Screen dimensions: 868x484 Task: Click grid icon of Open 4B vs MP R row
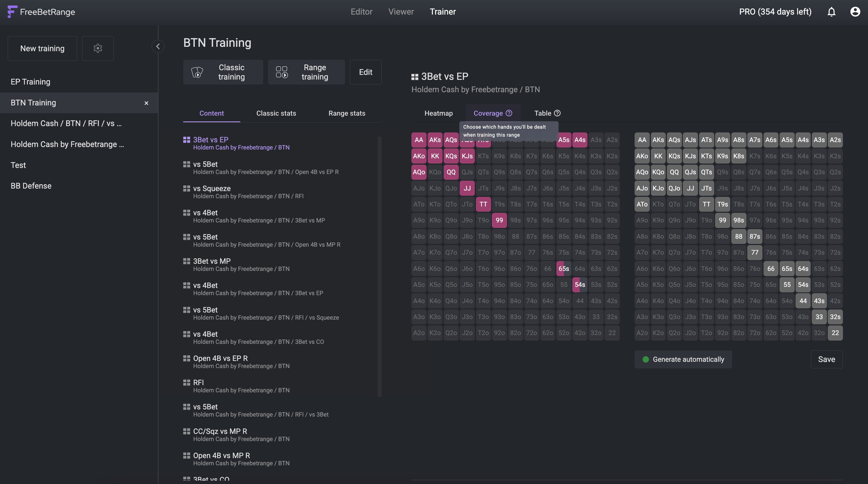(186, 455)
